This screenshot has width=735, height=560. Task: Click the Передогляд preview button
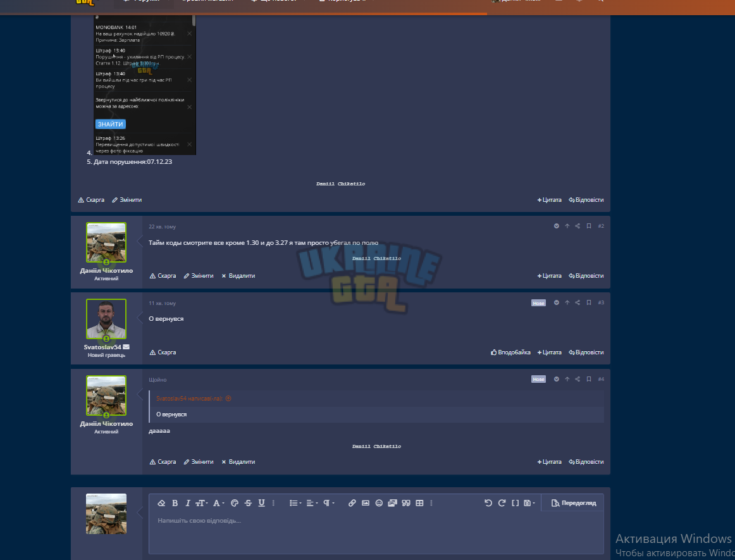(573, 503)
